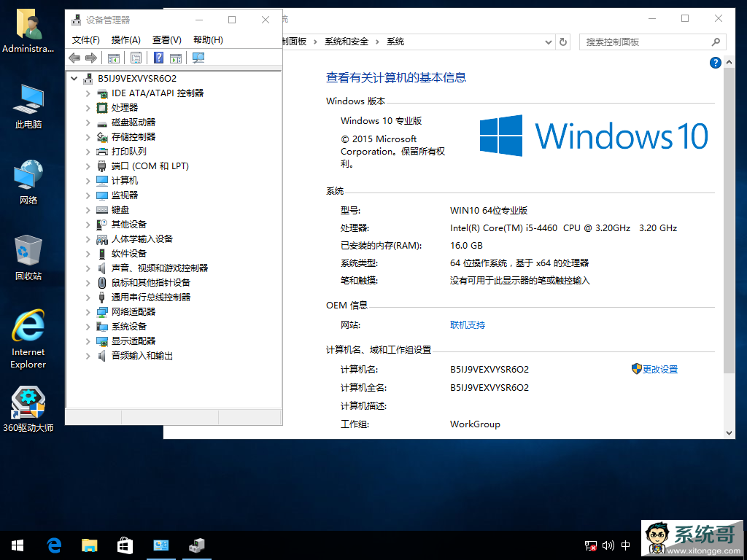Expand the 存储控制器 node
This screenshot has height=560, width=747.
[88, 137]
